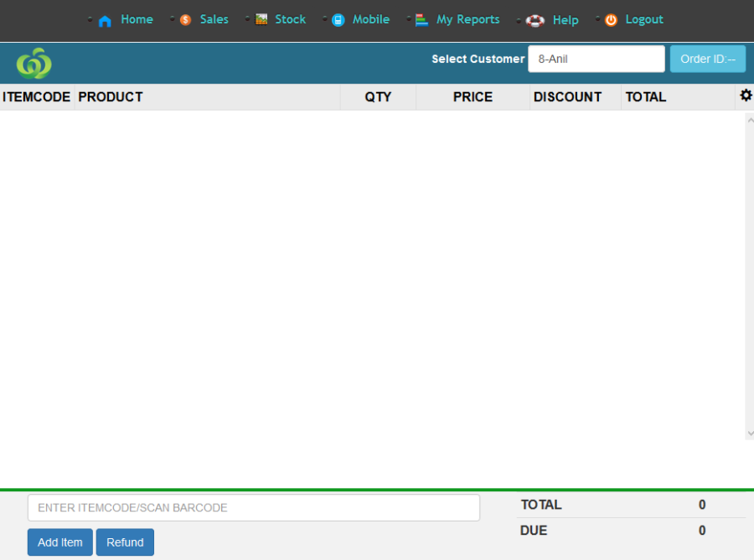
Task: Open the Stock menu
Action: (x=290, y=19)
